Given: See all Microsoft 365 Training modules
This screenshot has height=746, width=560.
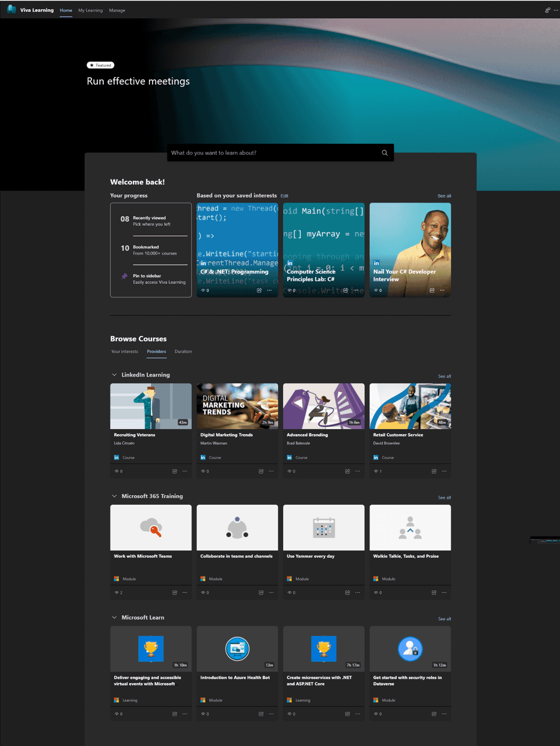Looking at the screenshot, I should tap(445, 498).
